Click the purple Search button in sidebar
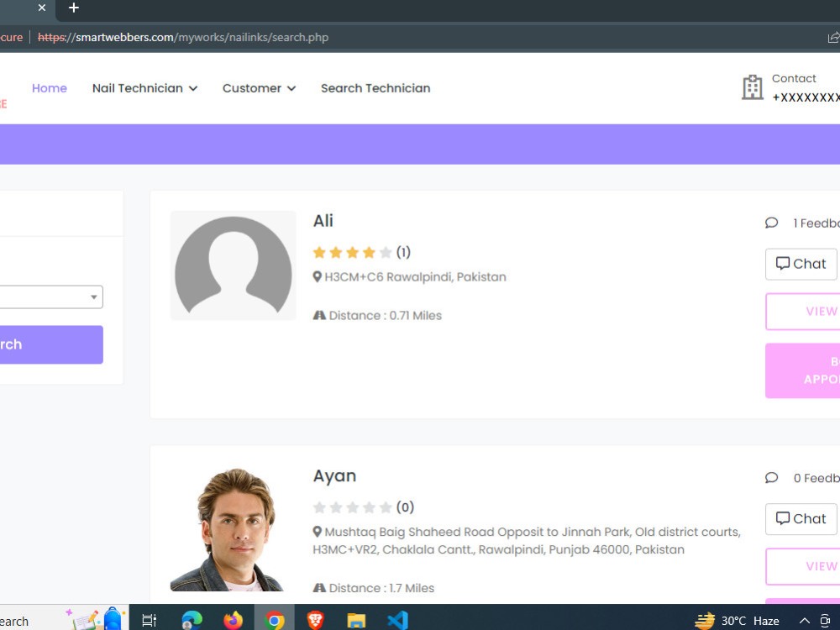This screenshot has height=630, width=840. click(51, 344)
